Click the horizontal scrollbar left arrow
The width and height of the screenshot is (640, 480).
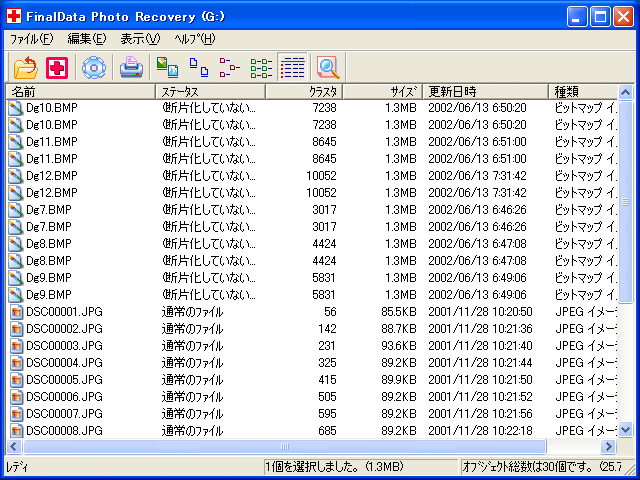pos(14,447)
